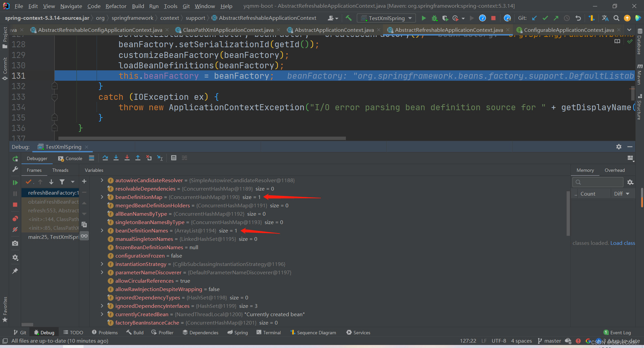This screenshot has height=348, width=644.
Task: Toggle the Pin Tab icon in debug sidebar
Action: pyautogui.click(x=15, y=271)
